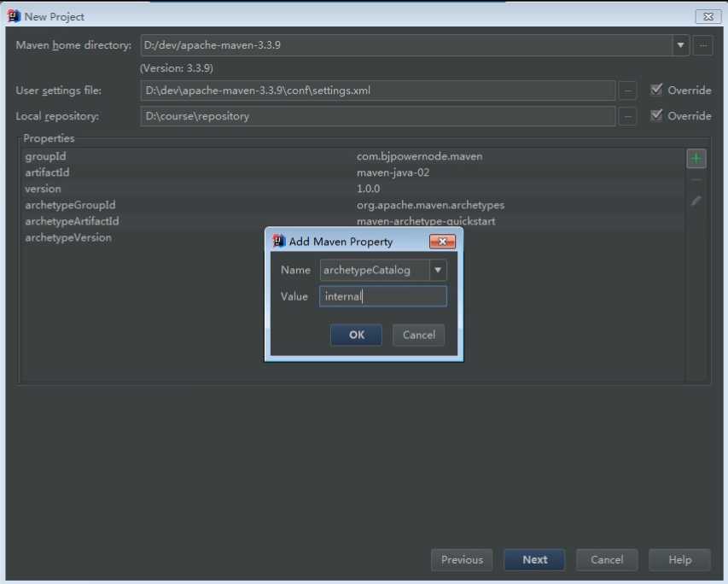
Task: Open the Name combo box dropdown arrow
Action: pyautogui.click(x=438, y=270)
